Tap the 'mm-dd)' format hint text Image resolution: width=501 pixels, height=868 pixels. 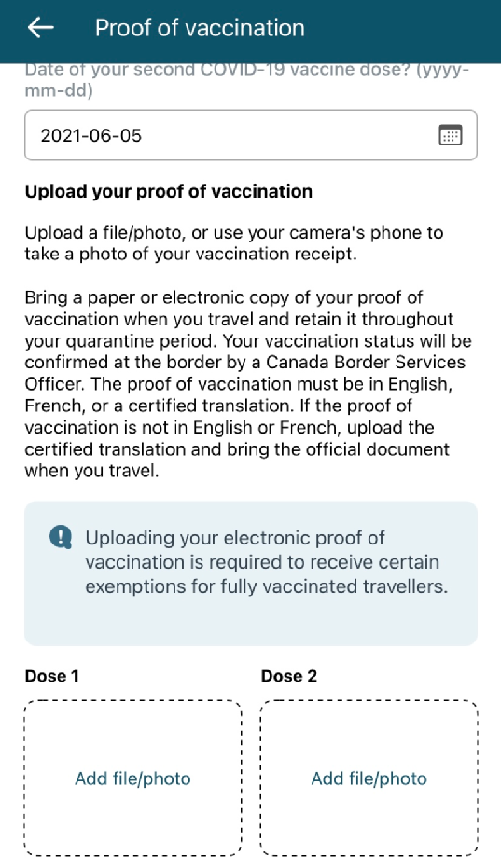pos(59,90)
